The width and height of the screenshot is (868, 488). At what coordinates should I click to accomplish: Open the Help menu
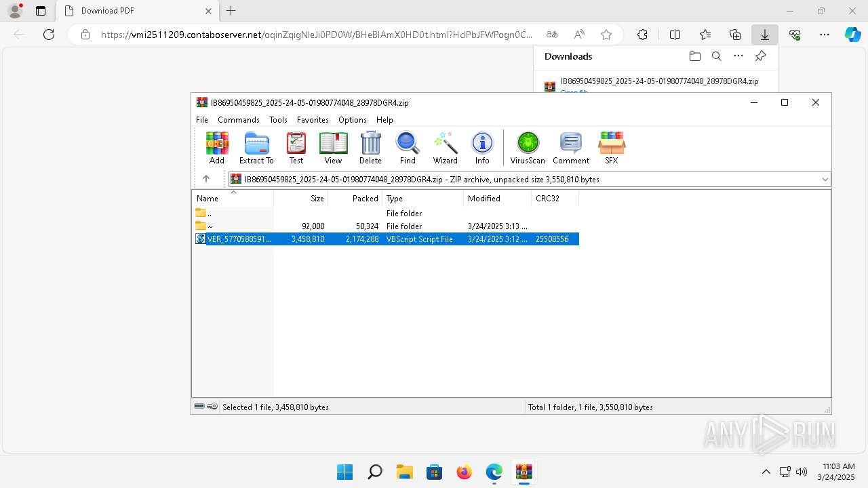384,120
